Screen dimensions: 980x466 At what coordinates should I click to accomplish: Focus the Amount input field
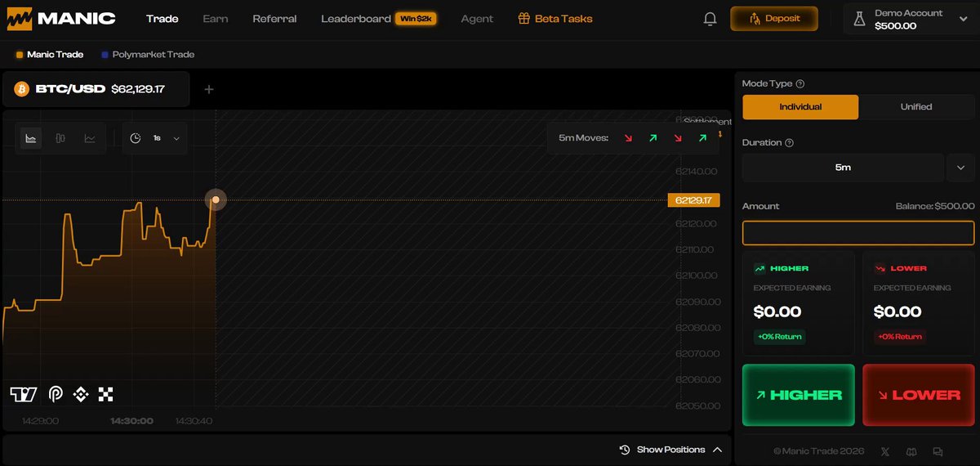coord(858,233)
